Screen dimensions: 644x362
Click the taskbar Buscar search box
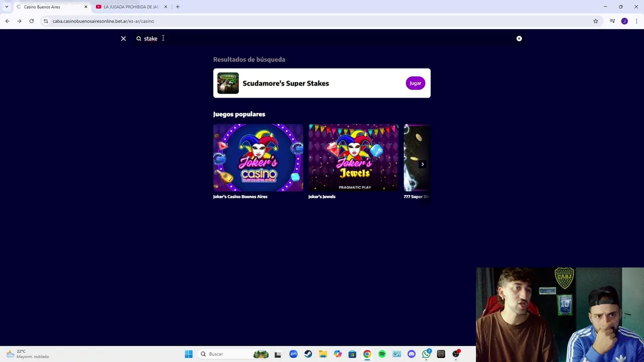coord(234,354)
